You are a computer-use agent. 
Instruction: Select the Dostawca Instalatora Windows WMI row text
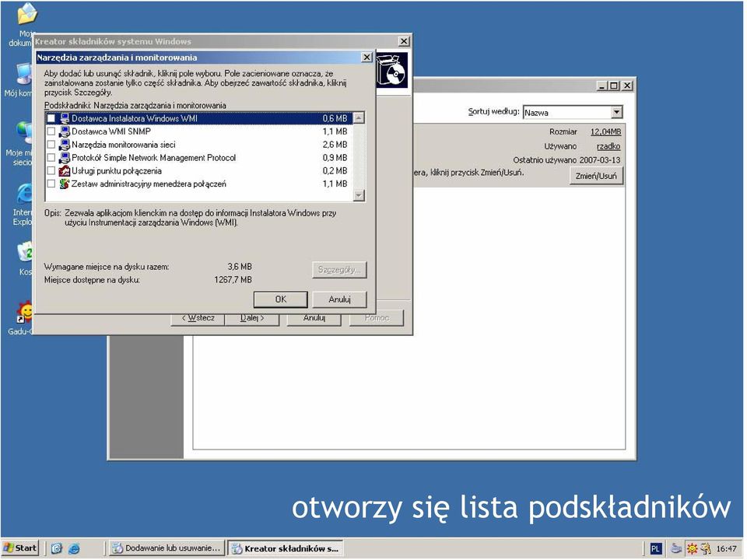[x=135, y=118]
